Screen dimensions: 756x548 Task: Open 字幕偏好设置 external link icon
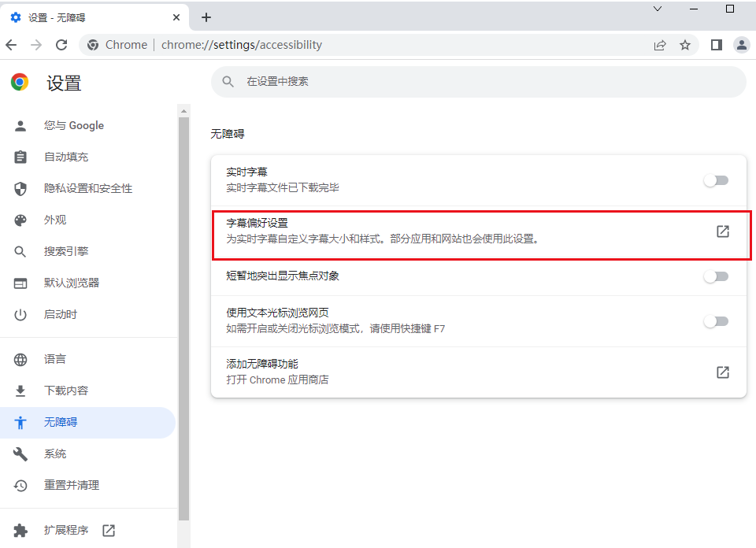point(723,231)
